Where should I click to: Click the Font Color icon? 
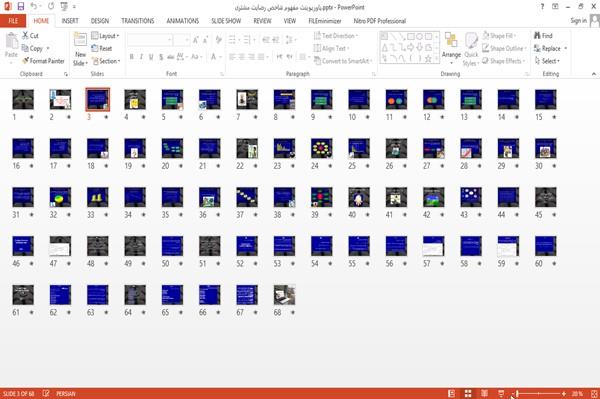(x=214, y=57)
